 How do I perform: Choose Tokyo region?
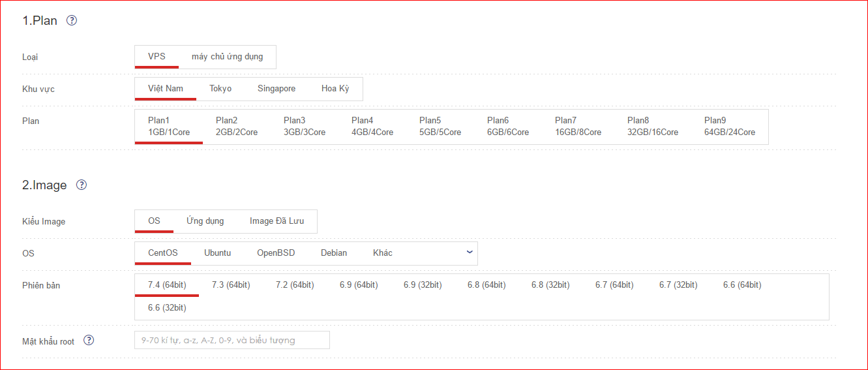click(x=220, y=89)
